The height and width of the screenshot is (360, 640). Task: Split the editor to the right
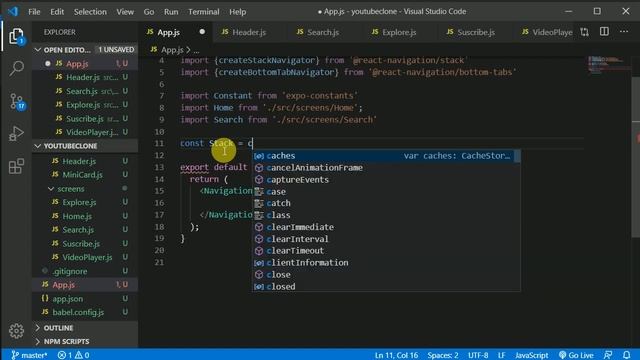604,32
